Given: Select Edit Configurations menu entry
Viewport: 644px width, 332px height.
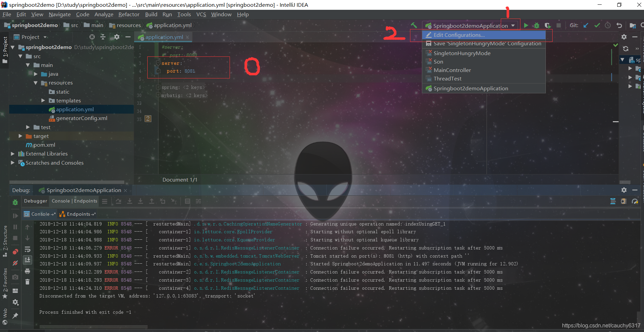Looking at the screenshot, I should point(484,35).
